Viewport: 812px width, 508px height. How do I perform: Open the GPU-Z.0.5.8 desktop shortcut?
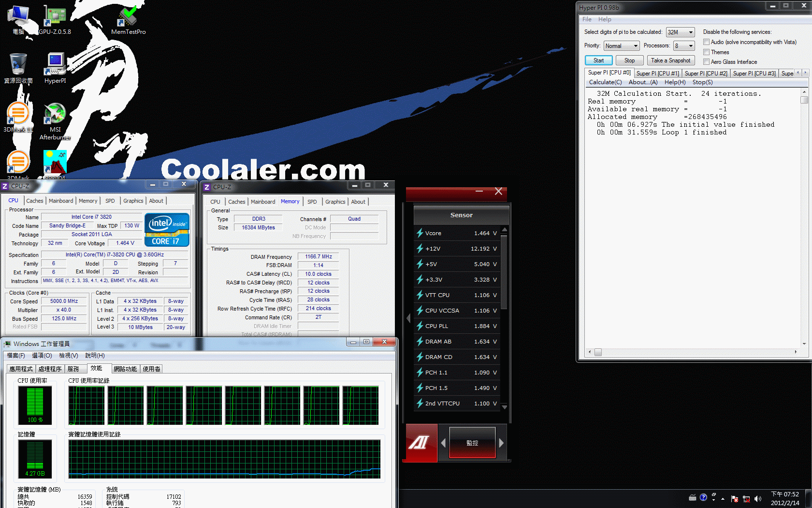55,19
